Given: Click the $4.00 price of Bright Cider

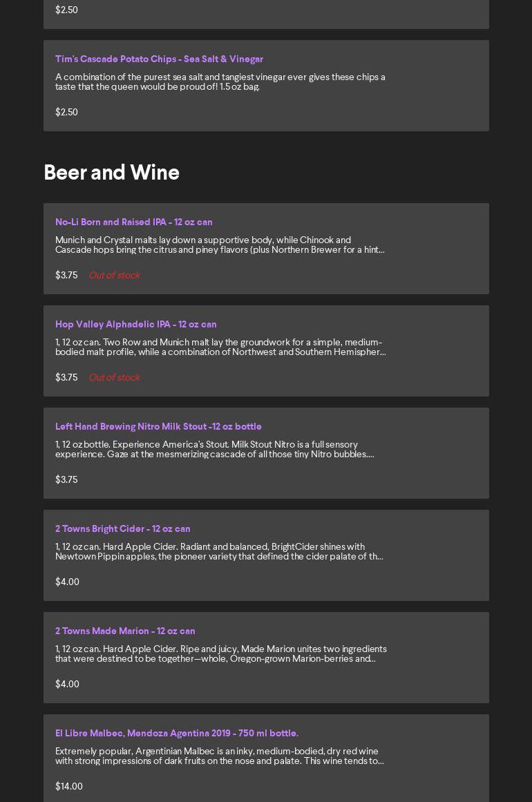Looking at the screenshot, I should [67, 582].
